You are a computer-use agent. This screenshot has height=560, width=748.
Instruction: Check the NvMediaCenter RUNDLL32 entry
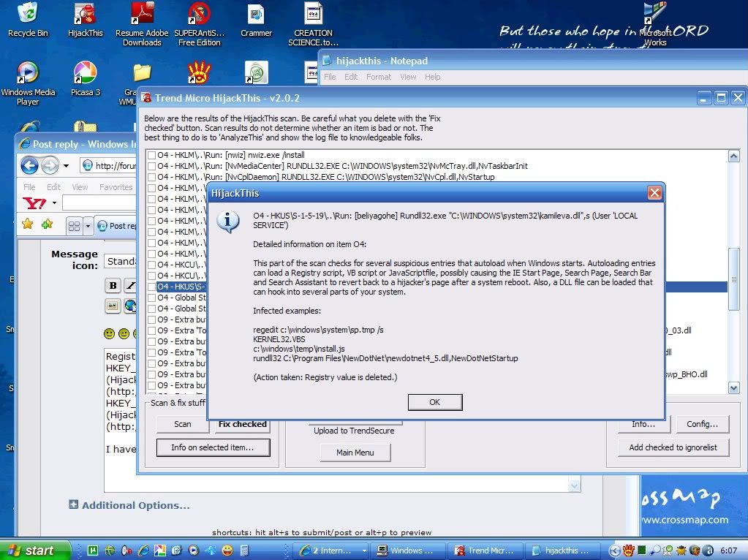point(151,166)
